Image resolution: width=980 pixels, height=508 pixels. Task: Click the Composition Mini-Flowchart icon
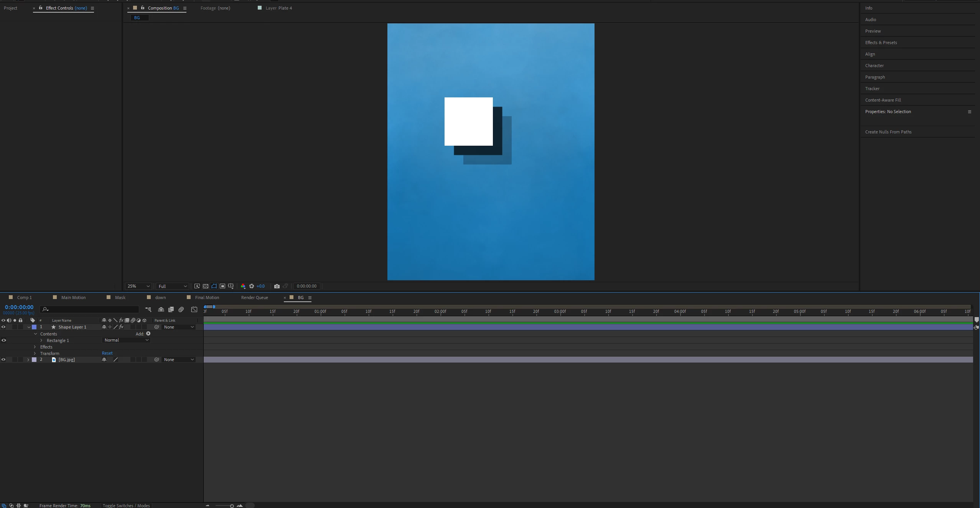coord(148,309)
